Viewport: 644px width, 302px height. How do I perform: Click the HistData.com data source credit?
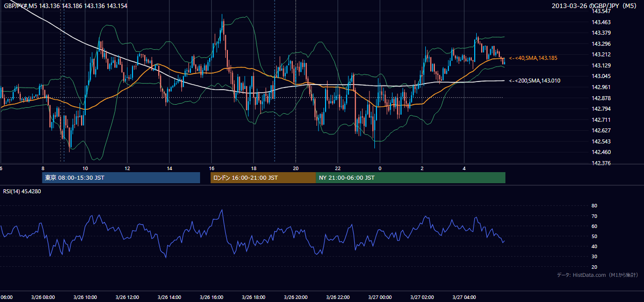pyautogui.click(x=598, y=275)
